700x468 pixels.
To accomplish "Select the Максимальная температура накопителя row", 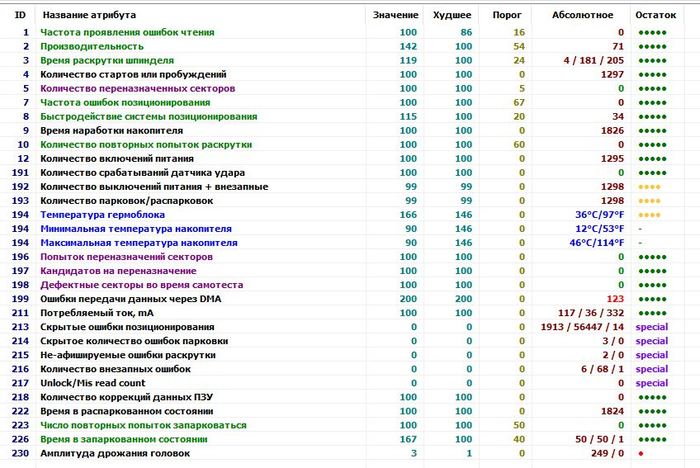I will pos(138,243).
